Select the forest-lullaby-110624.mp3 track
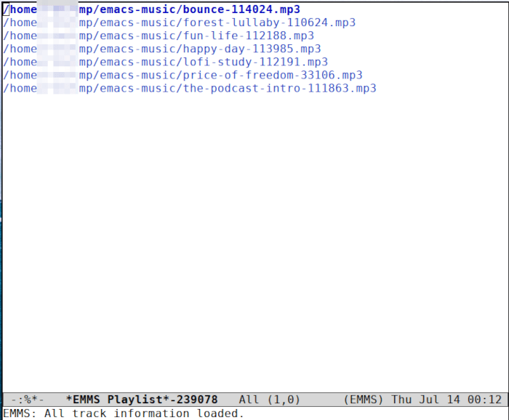This screenshot has height=420, width=509. 179,23
